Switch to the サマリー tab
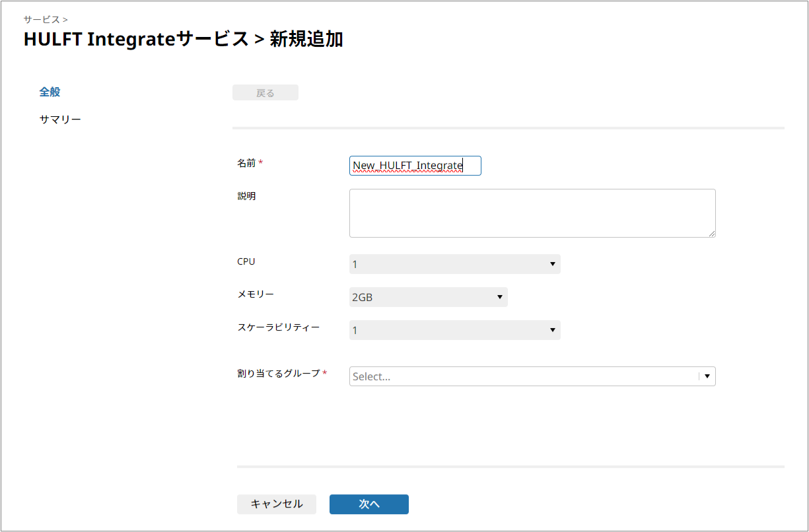The width and height of the screenshot is (809, 532). 60,120
